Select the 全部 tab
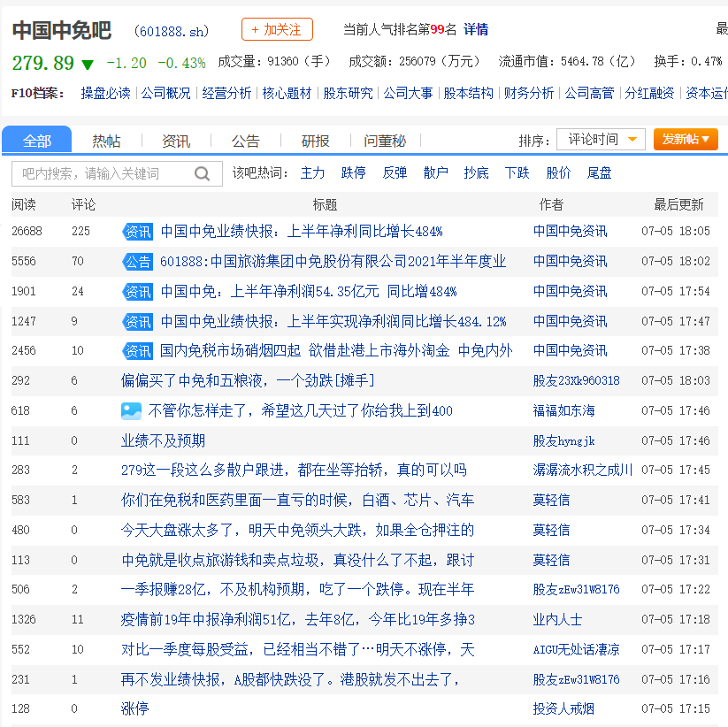 36,140
